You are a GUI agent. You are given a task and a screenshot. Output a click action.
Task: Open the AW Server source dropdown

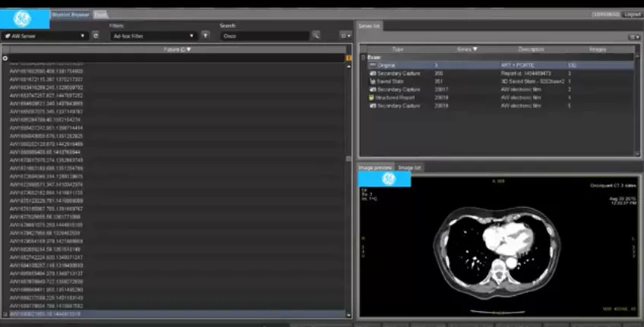pos(45,36)
